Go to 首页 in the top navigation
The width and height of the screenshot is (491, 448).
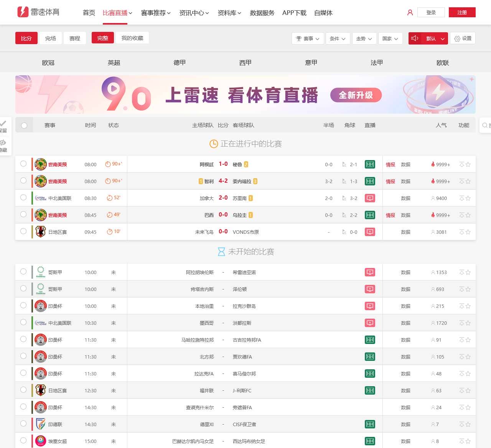point(89,13)
